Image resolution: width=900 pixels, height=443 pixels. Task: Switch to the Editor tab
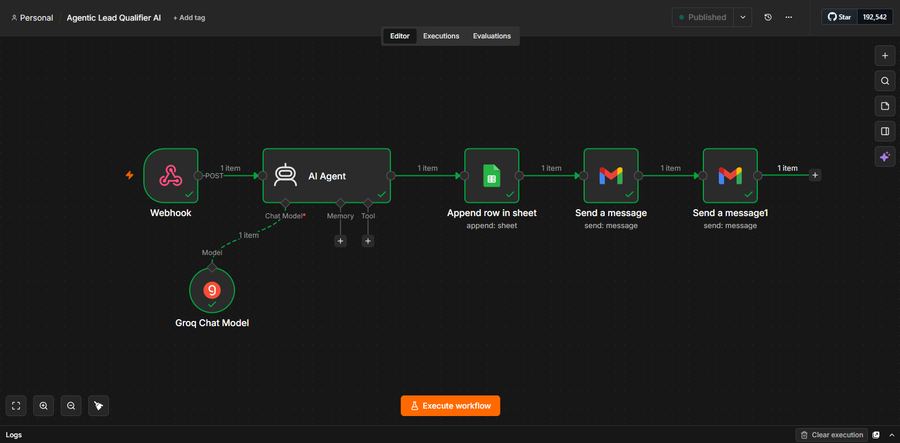(400, 36)
